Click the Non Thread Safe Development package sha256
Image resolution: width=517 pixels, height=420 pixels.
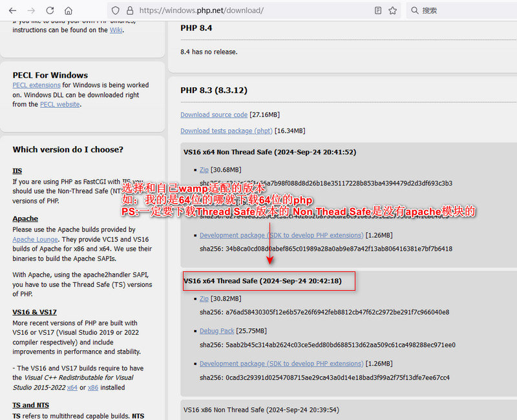click(326, 249)
